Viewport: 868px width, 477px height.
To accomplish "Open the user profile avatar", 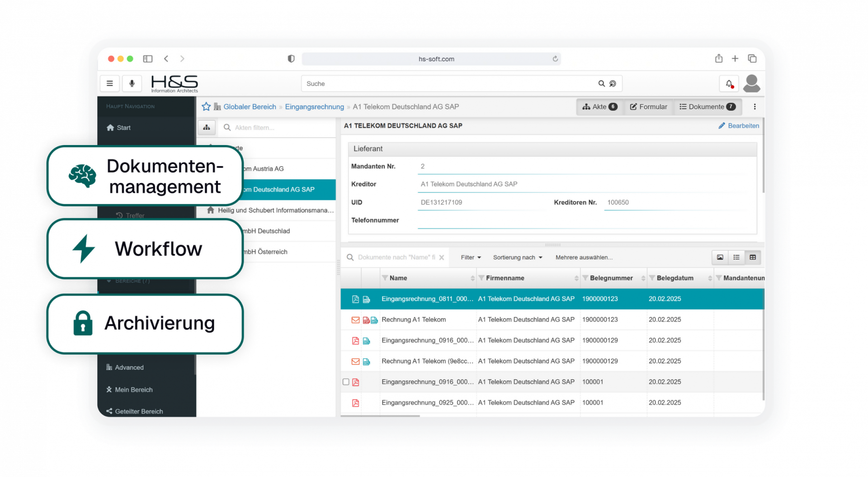I will point(751,84).
